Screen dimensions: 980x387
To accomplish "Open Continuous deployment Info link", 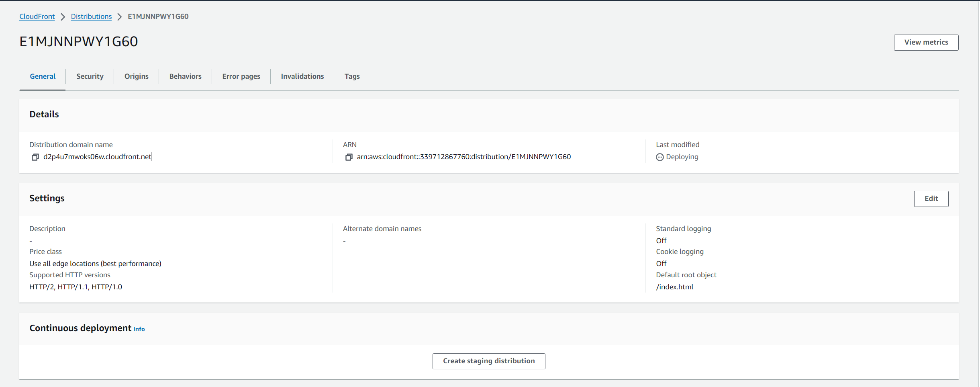I will [x=139, y=329].
